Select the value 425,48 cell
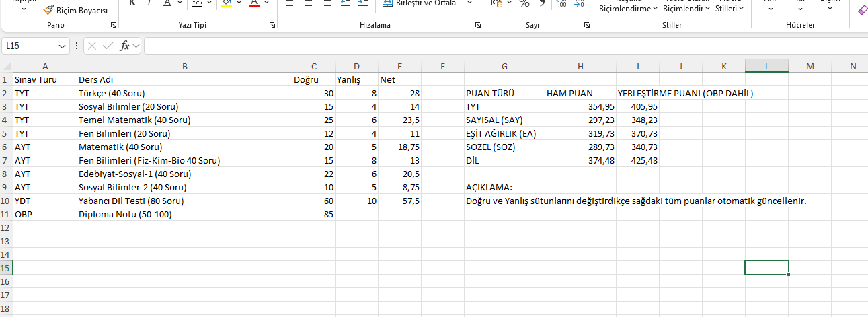Viewport: 868px width, 317px height. click(x=637, y=160)
